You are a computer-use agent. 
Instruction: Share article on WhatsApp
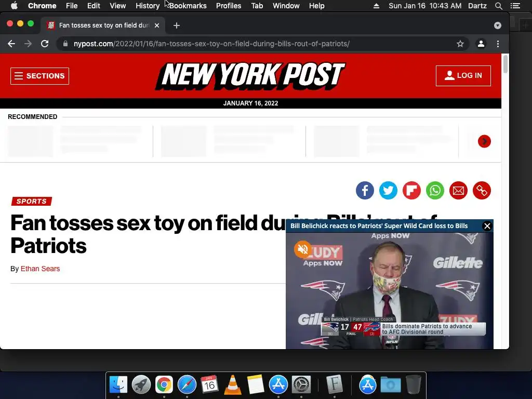pos(435,190)
